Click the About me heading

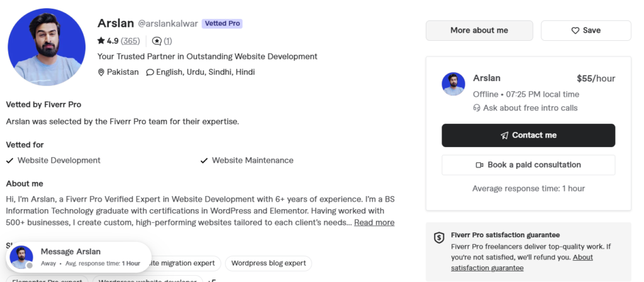(25, 183)
